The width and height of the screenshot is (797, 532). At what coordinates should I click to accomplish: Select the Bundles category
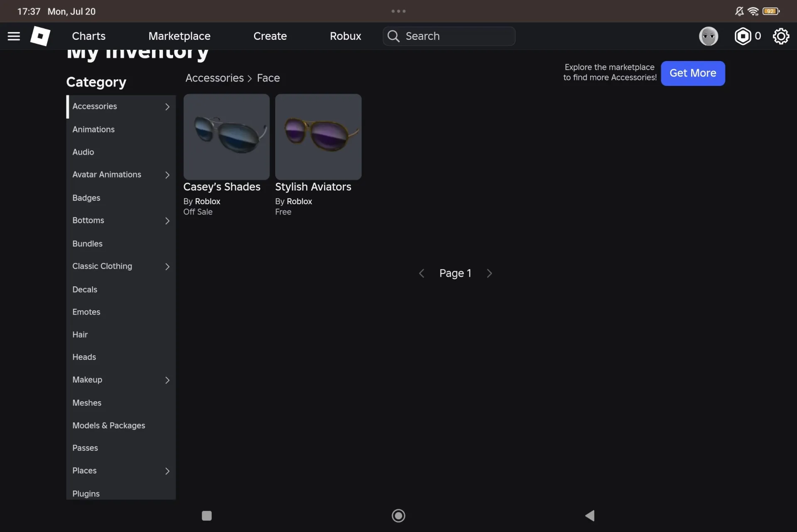(121, 244)
